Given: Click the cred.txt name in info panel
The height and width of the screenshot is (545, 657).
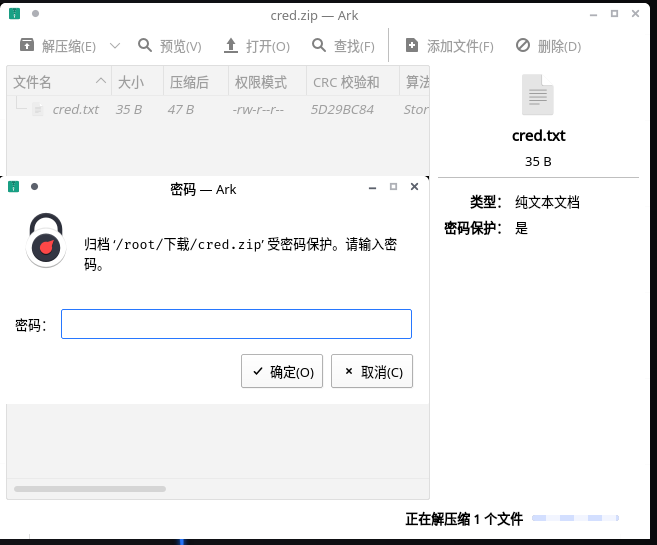Looking at the screenshot, I should [x=538, y=136].
